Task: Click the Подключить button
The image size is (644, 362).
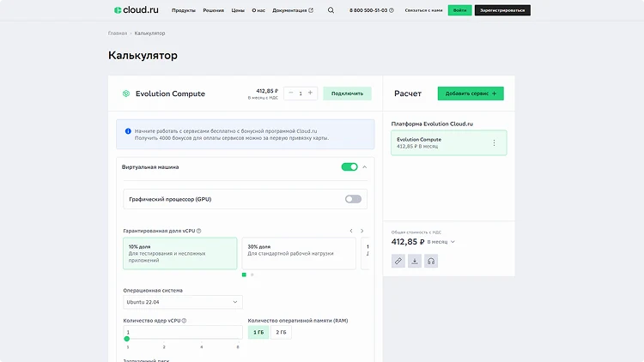Action: (348, 94)
